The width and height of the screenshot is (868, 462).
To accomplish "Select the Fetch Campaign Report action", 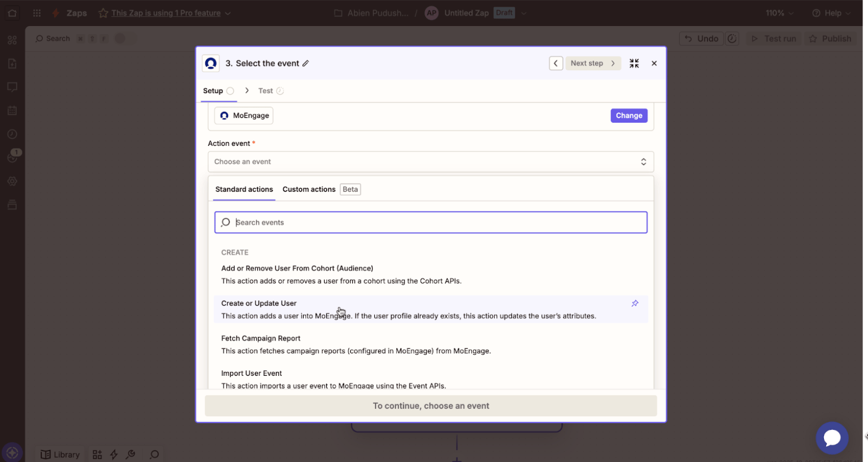I will pyautogui.click(x=431, y=344).
